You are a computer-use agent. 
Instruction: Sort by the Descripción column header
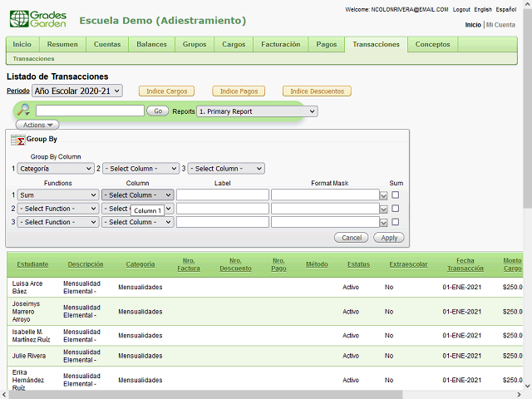86,264
